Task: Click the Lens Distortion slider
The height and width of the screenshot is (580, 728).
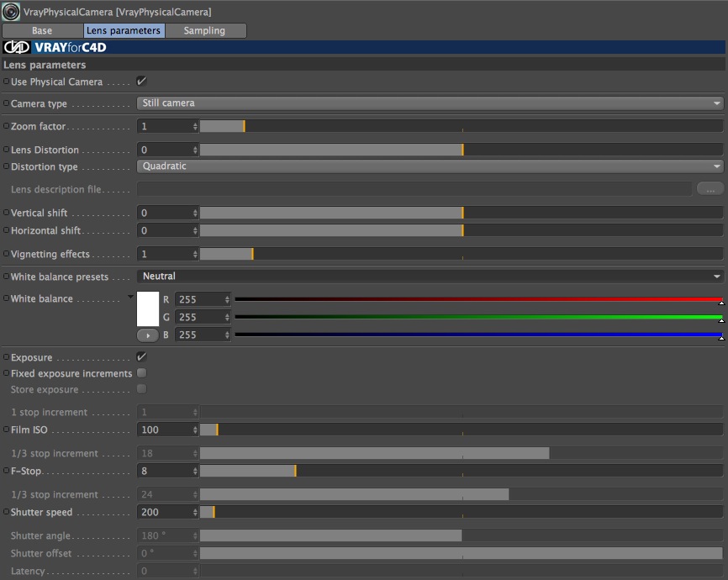Action: (x=461, y=150)
